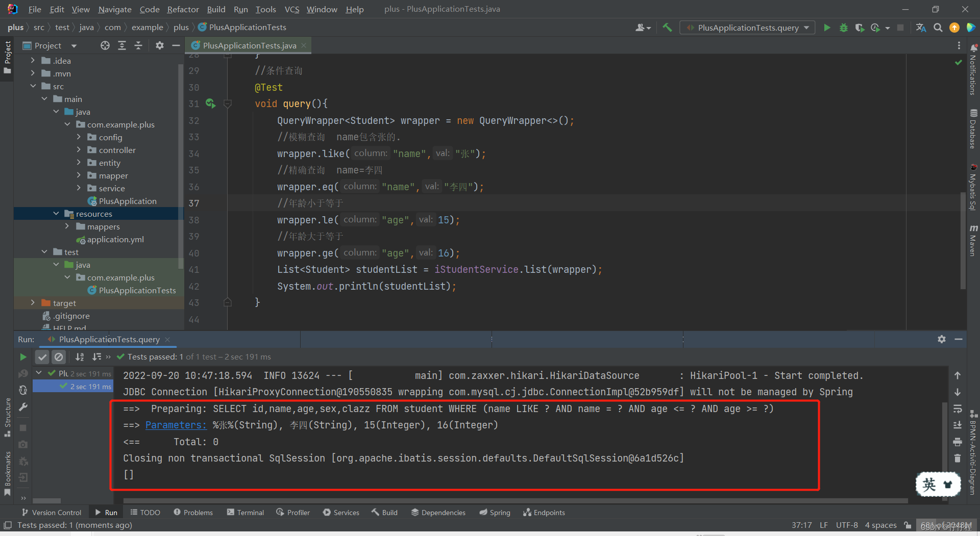Clear console trash icon
The image size is (980, 536).
point(958,458)
